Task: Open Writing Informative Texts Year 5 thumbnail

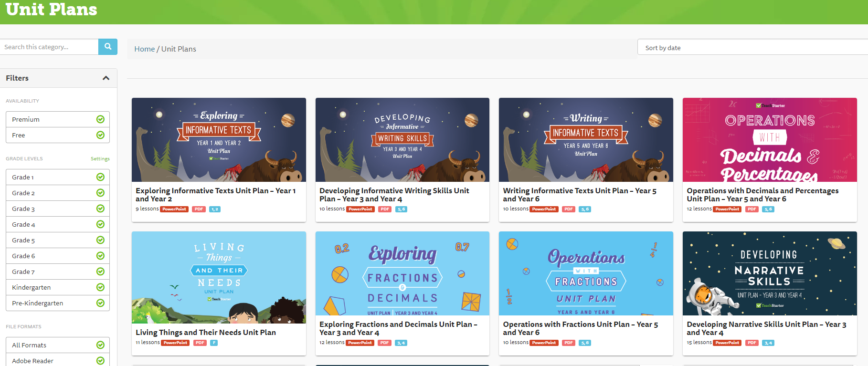Action: point(586,140)
